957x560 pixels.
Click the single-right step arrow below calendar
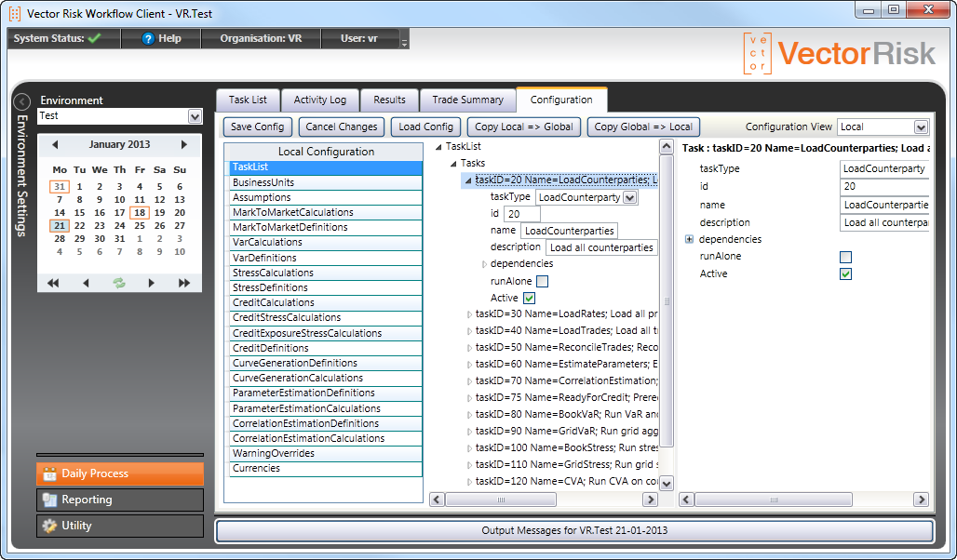(151, 283)
